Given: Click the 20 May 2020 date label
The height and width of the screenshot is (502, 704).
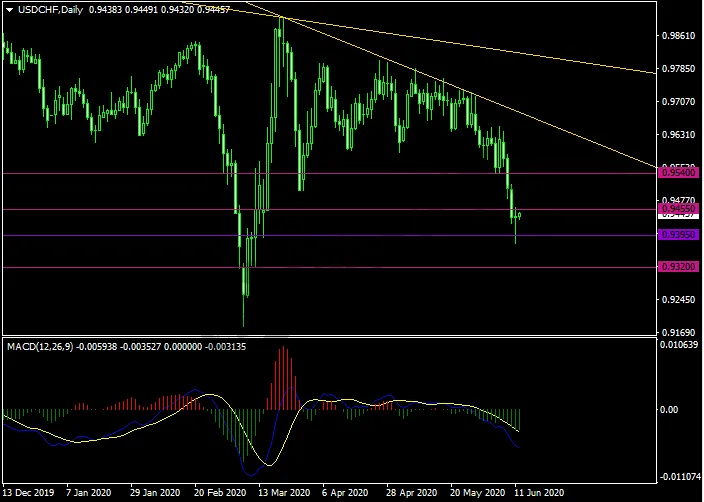Looking at the screenshot, I should [x=477, y=493].
